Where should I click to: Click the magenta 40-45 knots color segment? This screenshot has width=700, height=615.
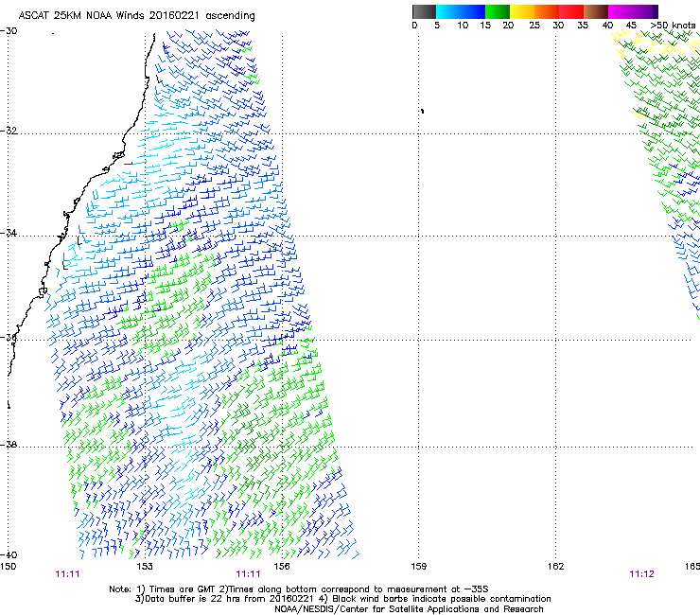click(621, 11)
